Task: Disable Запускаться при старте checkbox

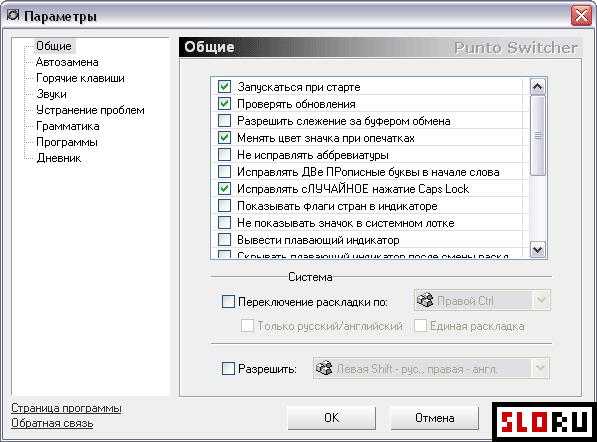Action: click(x=224, y=86)
